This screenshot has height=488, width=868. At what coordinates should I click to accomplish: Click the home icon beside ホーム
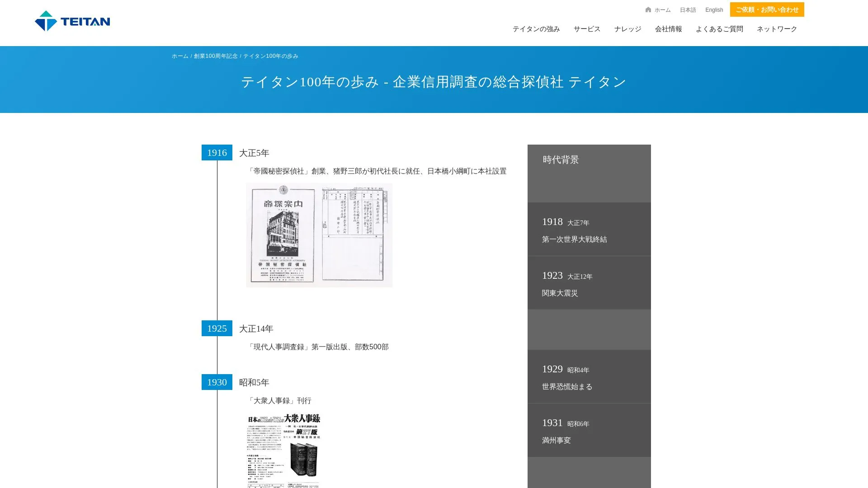click(648, 9)
